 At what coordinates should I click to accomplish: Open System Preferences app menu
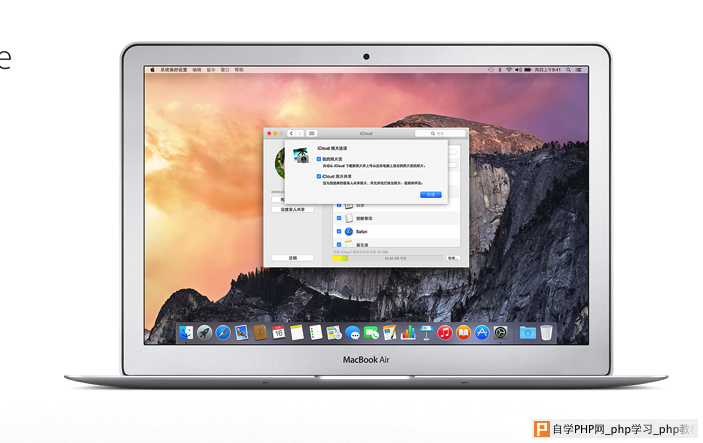tap(174, 70)
